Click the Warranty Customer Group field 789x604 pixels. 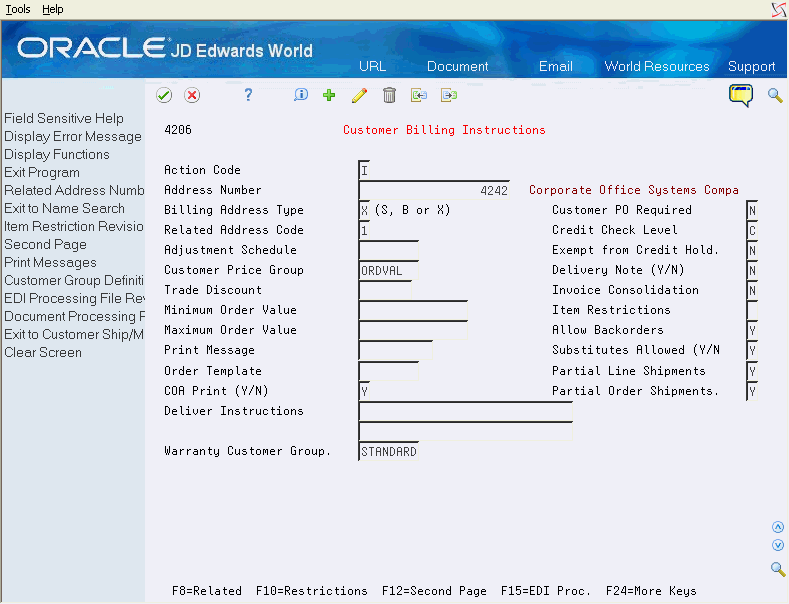(388, 451)
